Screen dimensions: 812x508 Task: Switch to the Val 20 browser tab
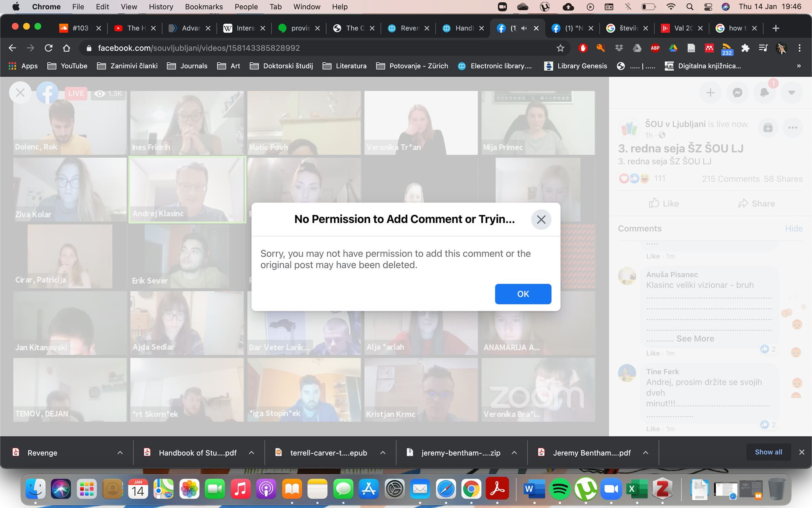[682, 28]
